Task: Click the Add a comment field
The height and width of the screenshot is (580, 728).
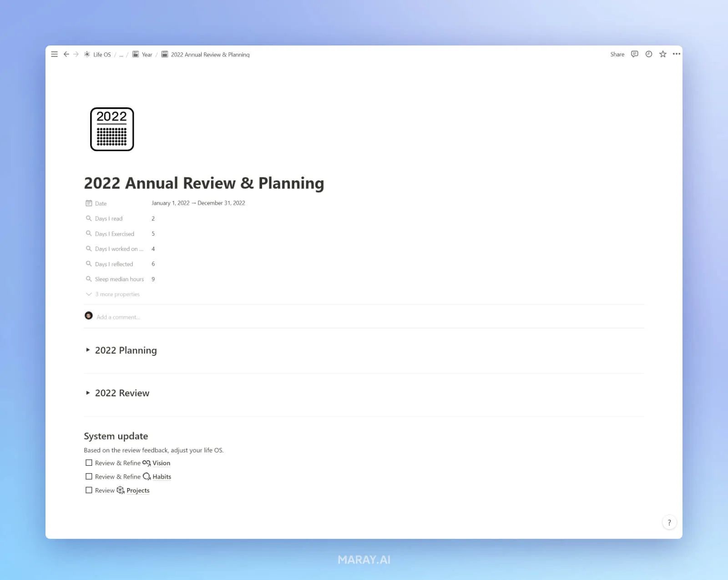Action: coord(118,317)
